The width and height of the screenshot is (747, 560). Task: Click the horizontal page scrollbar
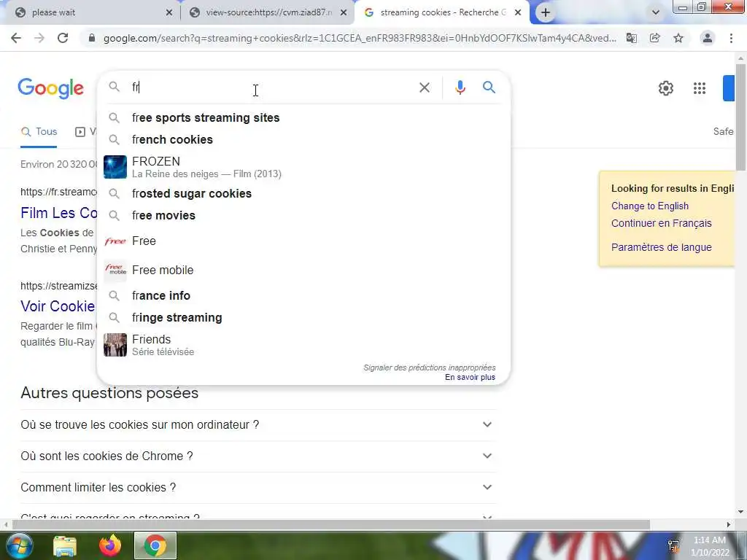tap(330, 524)
